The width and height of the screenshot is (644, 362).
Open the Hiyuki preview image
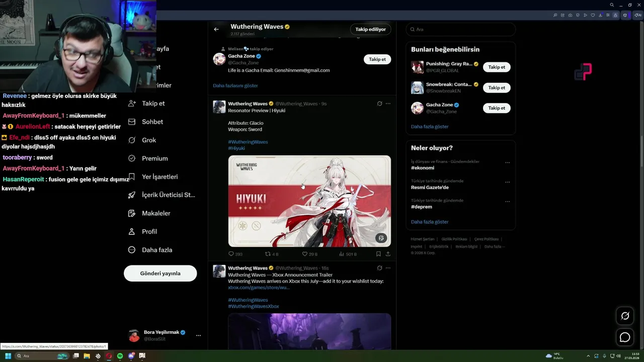click(309, 201)
